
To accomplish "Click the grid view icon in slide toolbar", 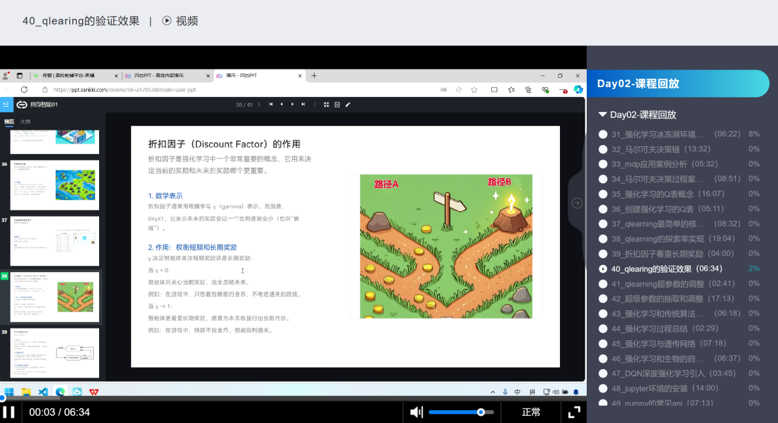I will click(x=326, y=104).
